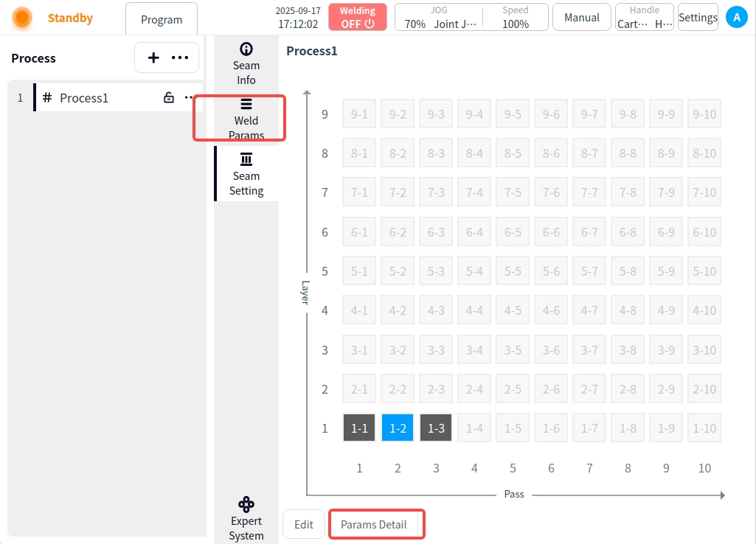Image resolution: width=756 pixels, height=544 pixels.
Task: Click the user avatar A icon
Action: 736,18
